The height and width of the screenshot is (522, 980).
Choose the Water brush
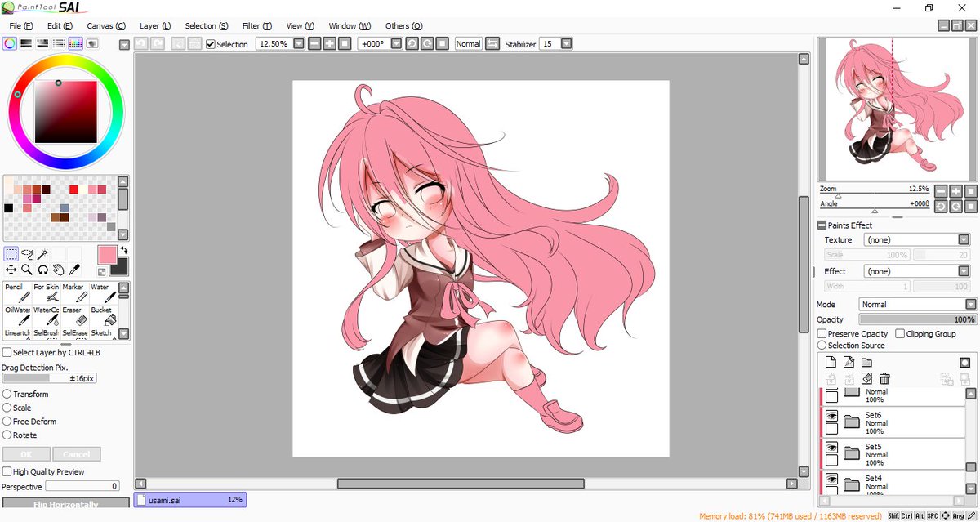pyautogui.click(x=103, y=293)
